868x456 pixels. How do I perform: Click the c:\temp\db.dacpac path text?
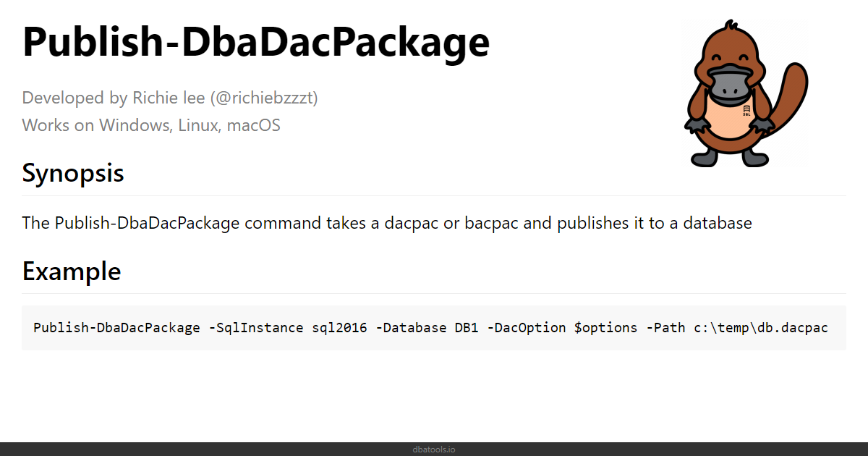(x=761, y=328)
